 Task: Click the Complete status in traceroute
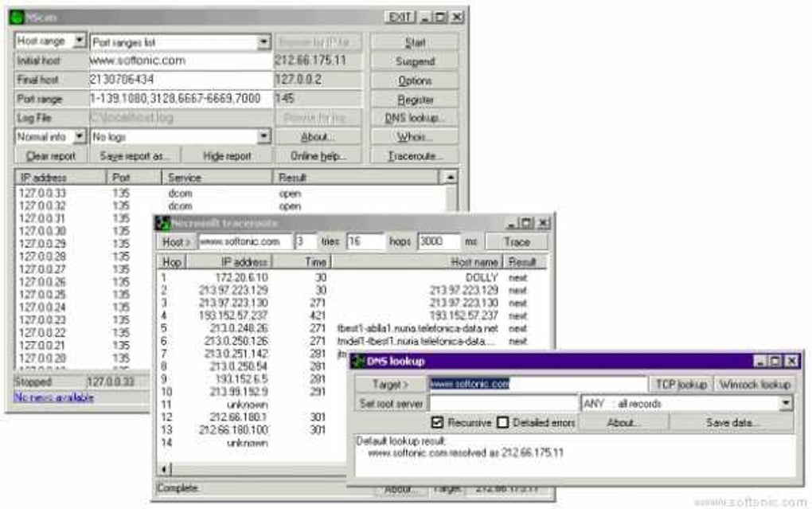[x=178, y=487]
